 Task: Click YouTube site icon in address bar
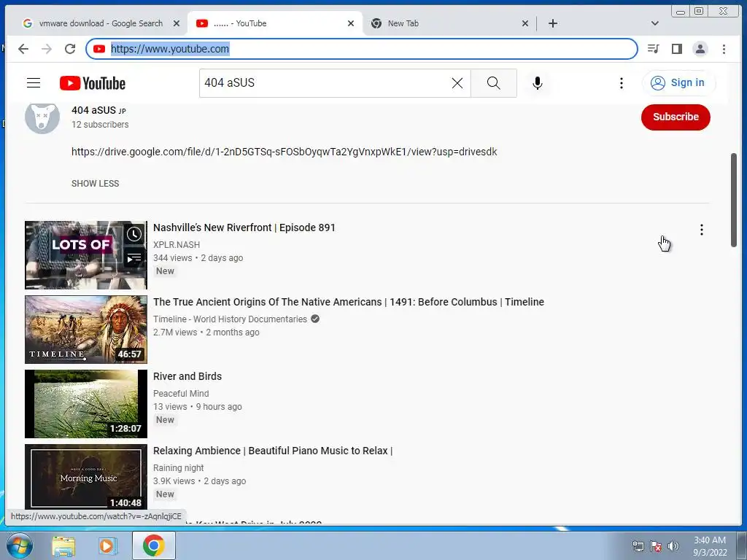point(99,49)
